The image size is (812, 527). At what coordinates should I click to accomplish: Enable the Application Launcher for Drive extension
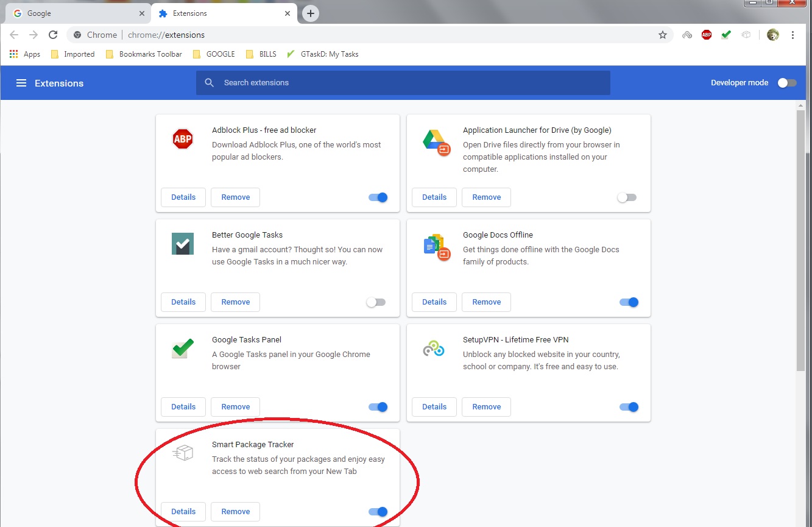[x=627, y=197]
